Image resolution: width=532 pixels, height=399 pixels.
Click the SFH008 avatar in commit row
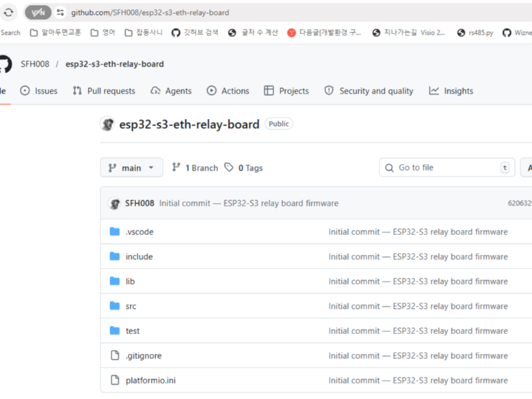(115, 203)
